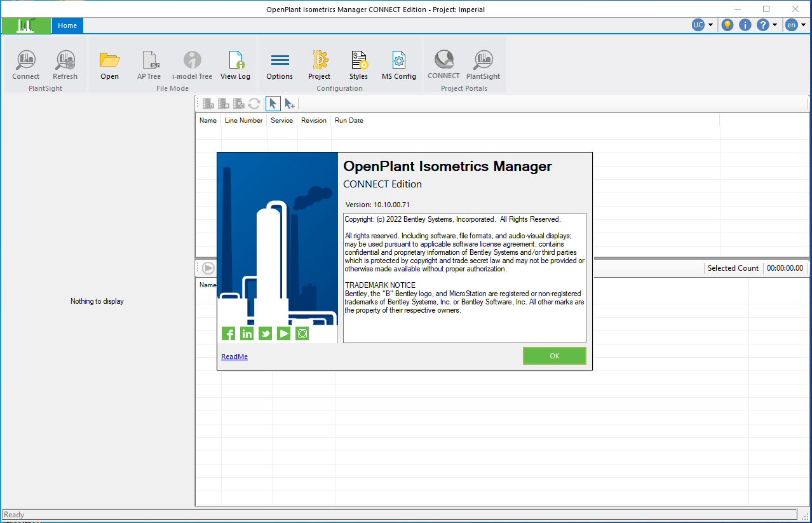Click the Line Number column header
Image resolution: width=812 pixels, height=523 pixels.
pyautogui.click(x=244, y=120)
